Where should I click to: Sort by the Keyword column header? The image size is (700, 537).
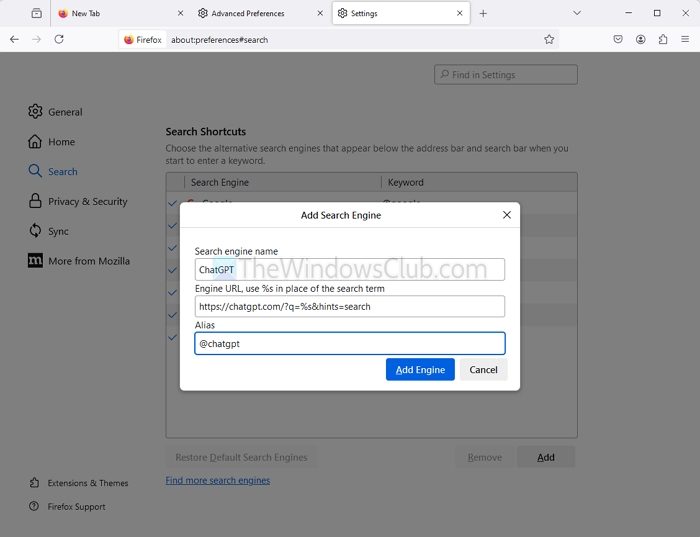point(479,182)
